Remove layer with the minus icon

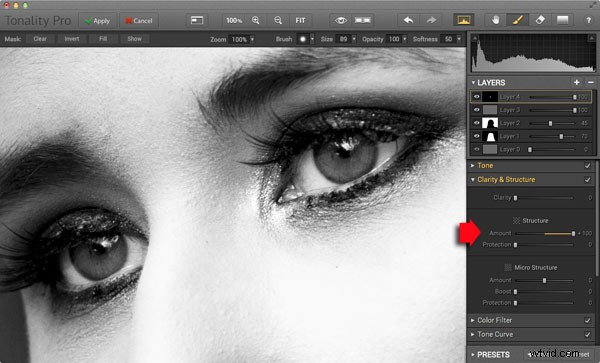click(591, 82)
